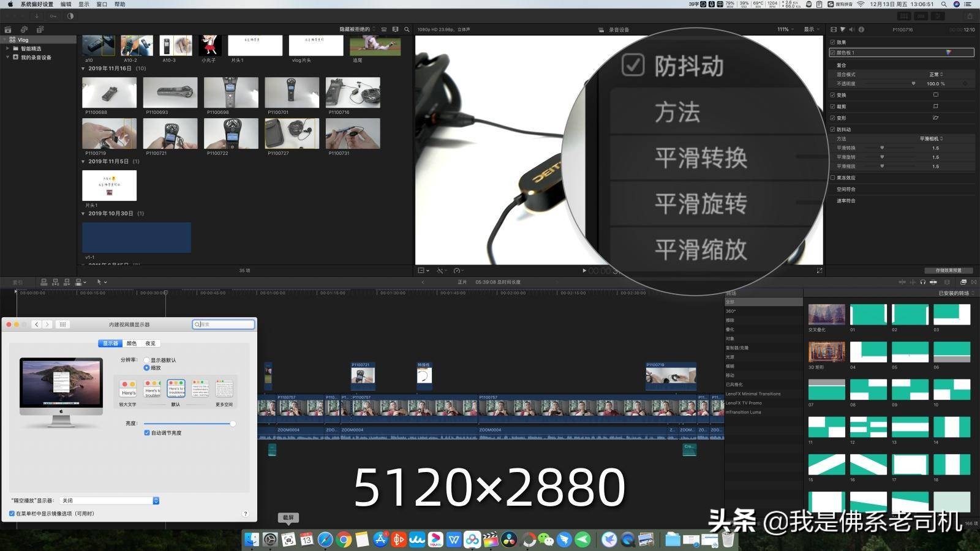The width and height of the screenshot is (980, 551).
Task: Open DaVinci Resolve from the Dock
Action: (x=510, y=540)
